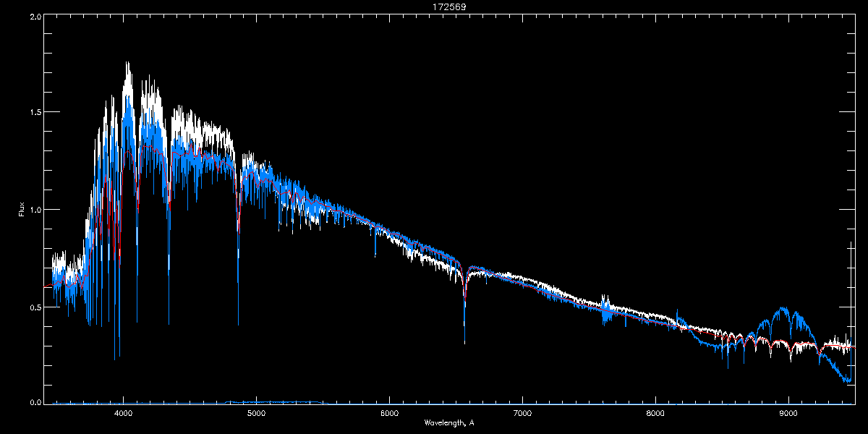The width and height of the screenshot is (868, 434).
Task: Click the Flux axis label
Action: point(21,208)
